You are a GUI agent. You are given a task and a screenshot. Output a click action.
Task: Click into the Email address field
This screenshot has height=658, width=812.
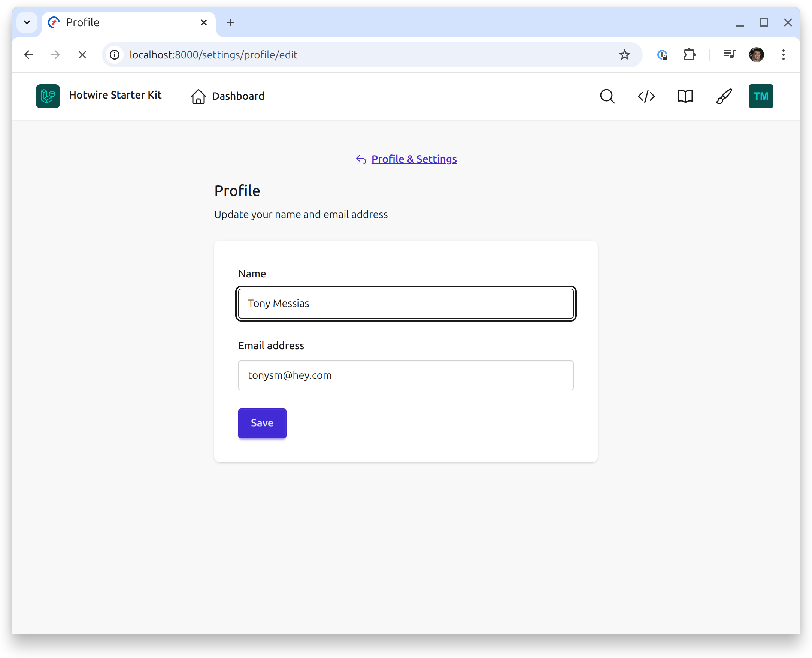tap(405, 375)
